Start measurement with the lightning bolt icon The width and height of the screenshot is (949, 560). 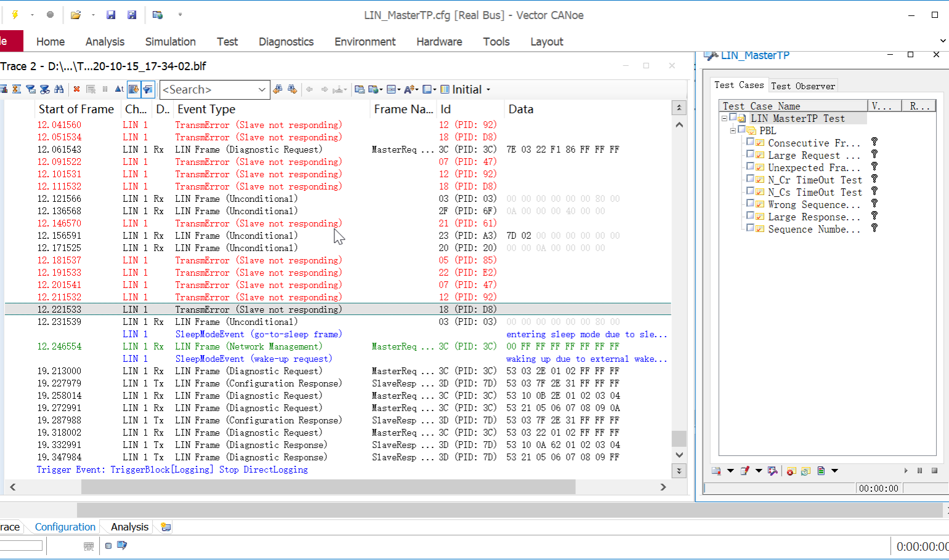coord(15,15)
